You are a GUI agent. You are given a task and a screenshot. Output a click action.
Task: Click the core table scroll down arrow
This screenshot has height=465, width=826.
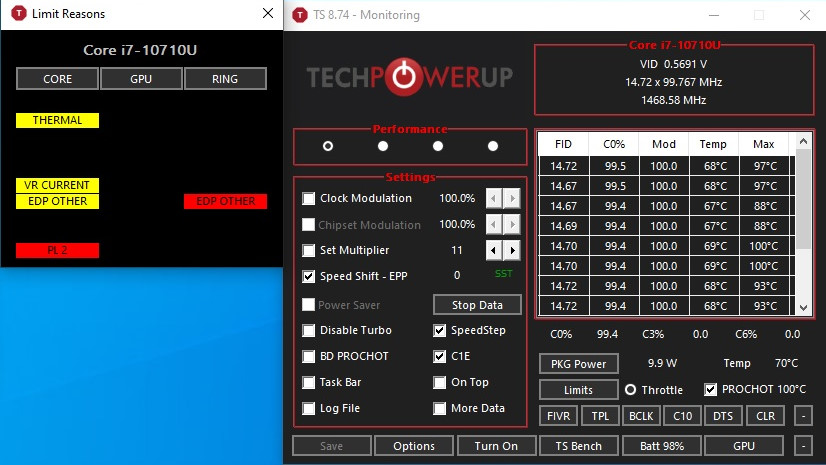(803, 308)
